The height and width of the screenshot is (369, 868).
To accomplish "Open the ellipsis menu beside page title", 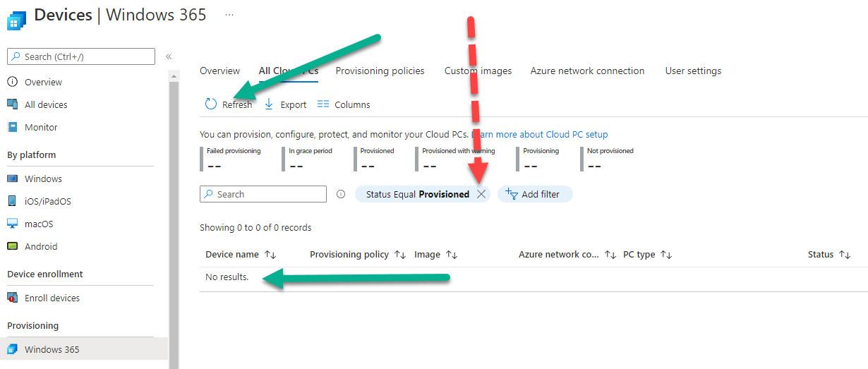I will (x=229, y=14).
